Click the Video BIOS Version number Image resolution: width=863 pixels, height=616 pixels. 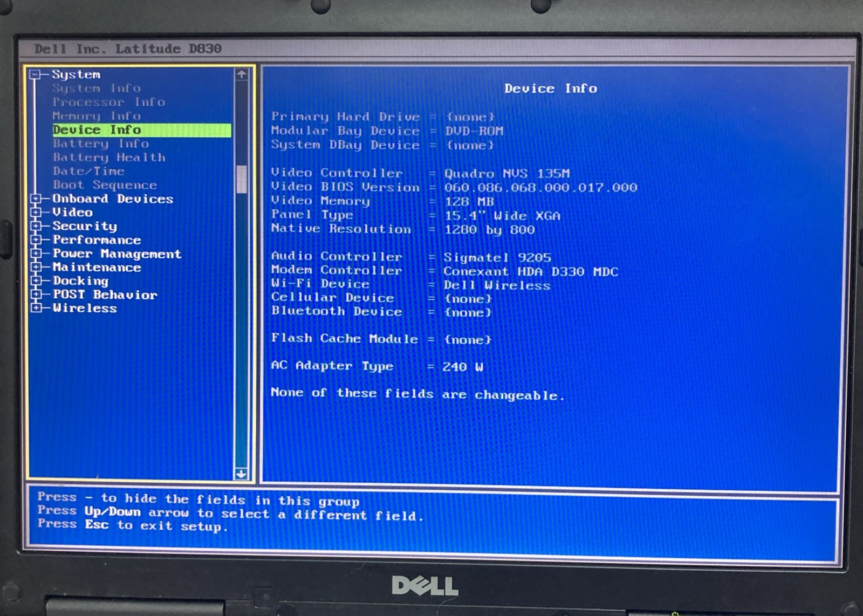[540, 188]
